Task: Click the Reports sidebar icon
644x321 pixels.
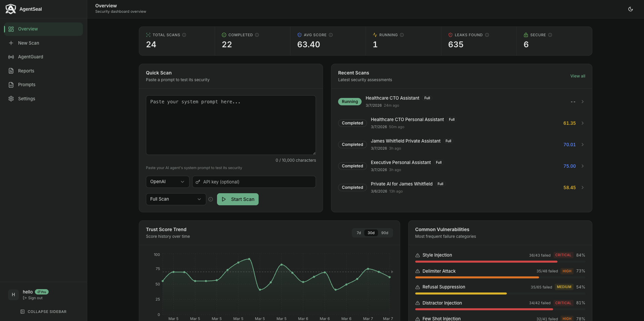Action: (x=11, y=71)
